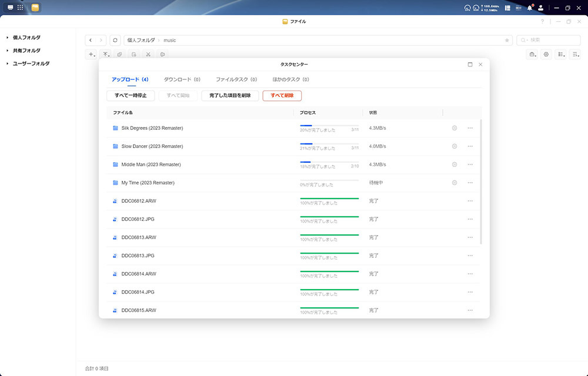Click the settings gear in the file toolbar
588x376 pixels.
[546, 55]
